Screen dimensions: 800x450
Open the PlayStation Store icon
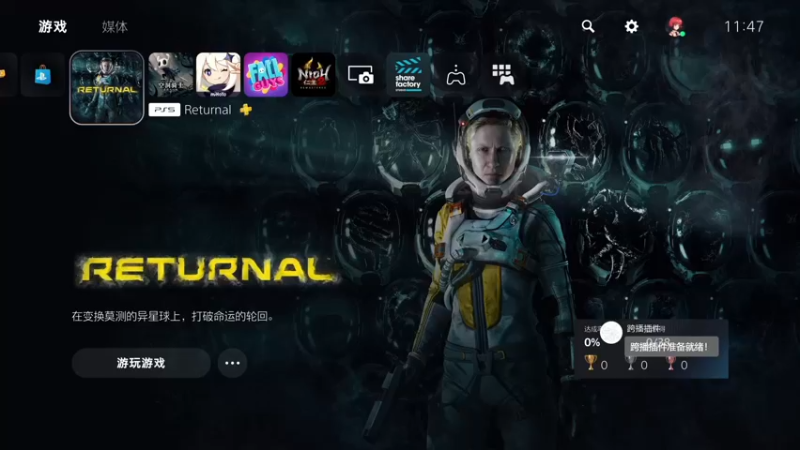[x=42, y=75]
